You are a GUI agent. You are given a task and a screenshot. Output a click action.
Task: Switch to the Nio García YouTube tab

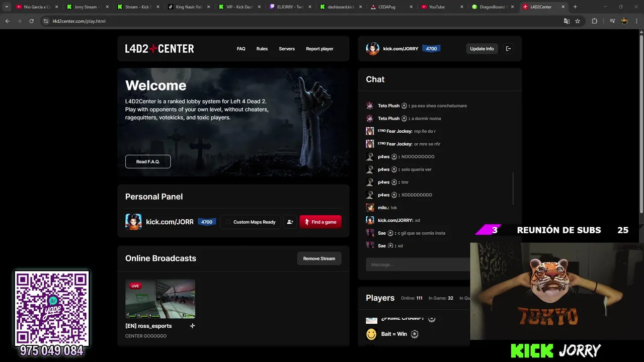tap(37, 7)
